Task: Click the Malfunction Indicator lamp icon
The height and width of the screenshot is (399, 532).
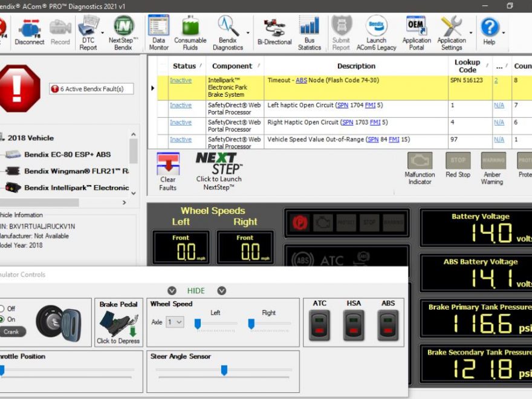Action: 420,160
